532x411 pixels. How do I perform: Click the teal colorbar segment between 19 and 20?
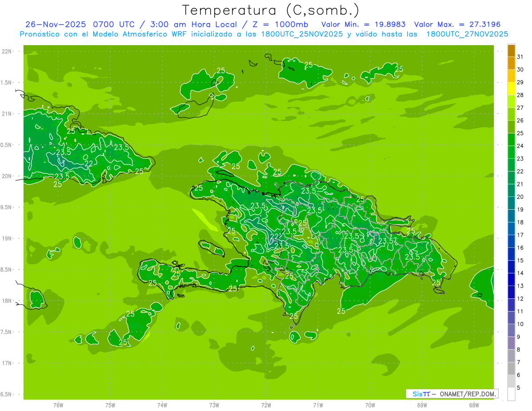[511, 204]
